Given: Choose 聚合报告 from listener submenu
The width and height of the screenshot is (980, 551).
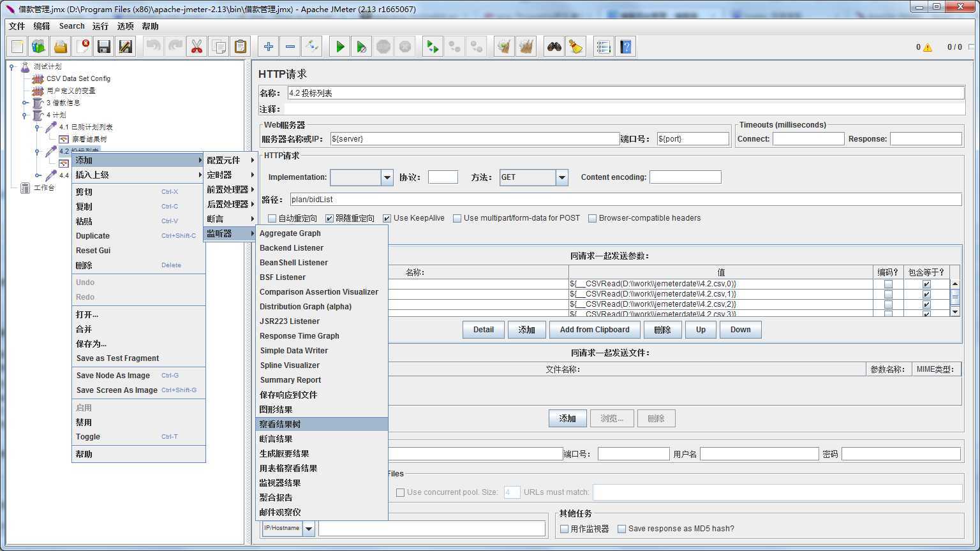Looking at the screenshot, I should tap(322, 497).
